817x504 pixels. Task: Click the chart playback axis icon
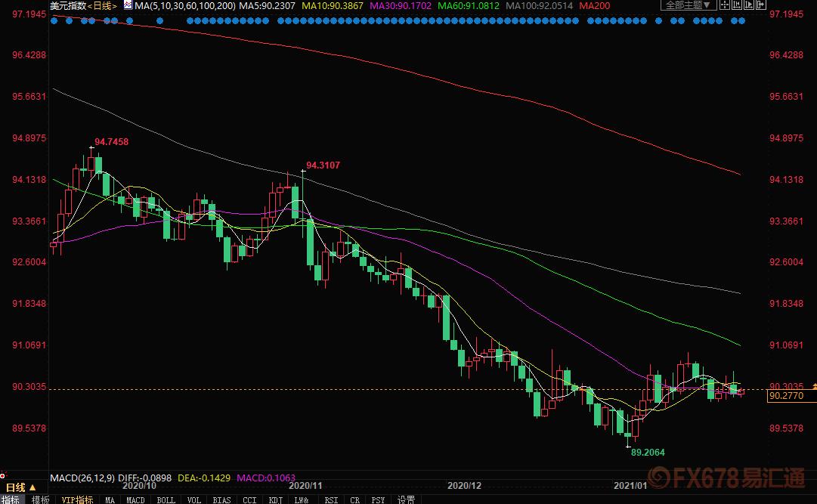click(x=749, y=5)
